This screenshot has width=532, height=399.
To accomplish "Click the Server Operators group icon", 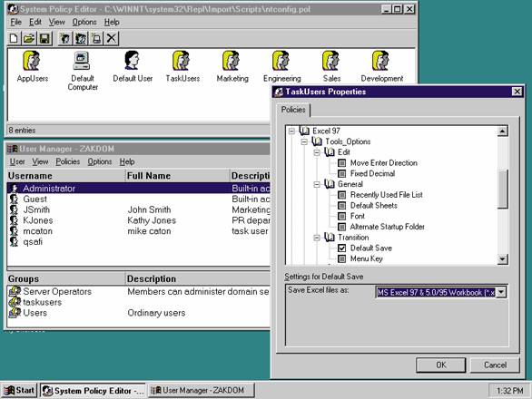I will 15,291.
